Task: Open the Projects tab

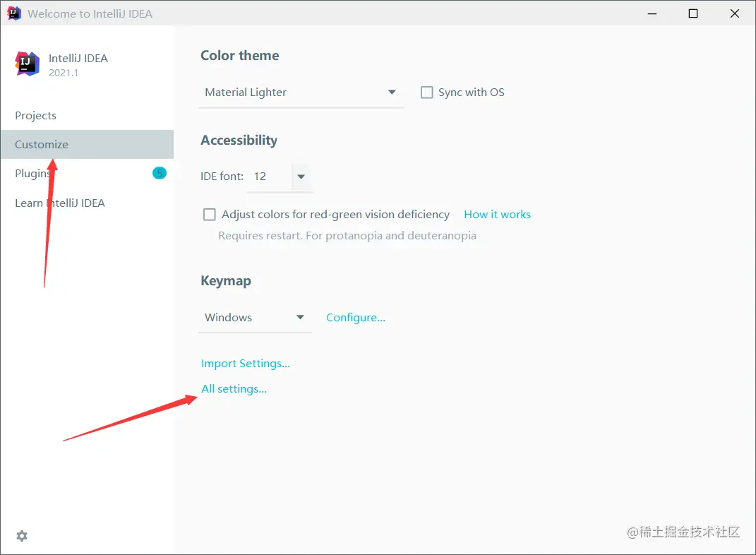Action: point(87,116)
